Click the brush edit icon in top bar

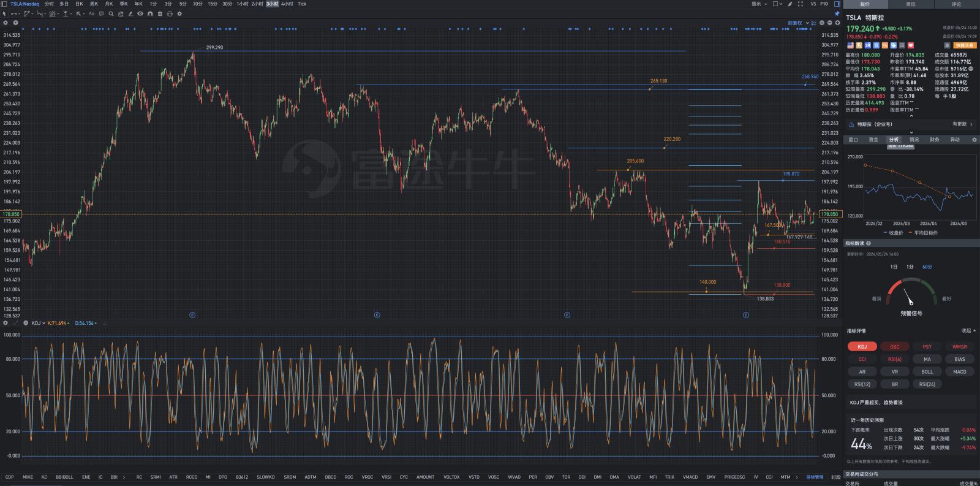pos(790,4)
